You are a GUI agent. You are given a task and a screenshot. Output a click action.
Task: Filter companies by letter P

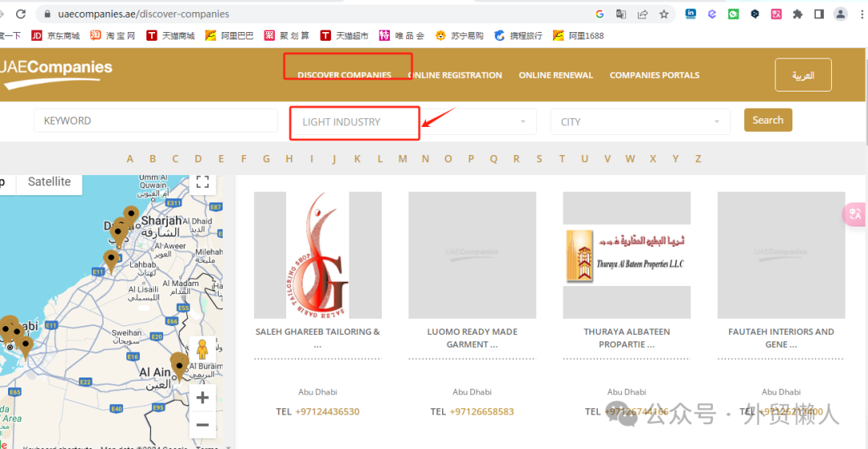471,159
